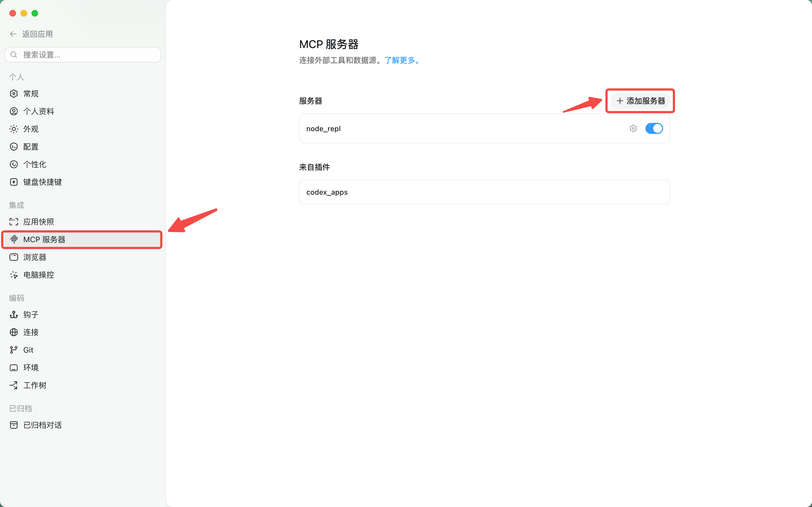Open 应用快照 settings
Screen dimensions: 812x507
coord(82,222)
